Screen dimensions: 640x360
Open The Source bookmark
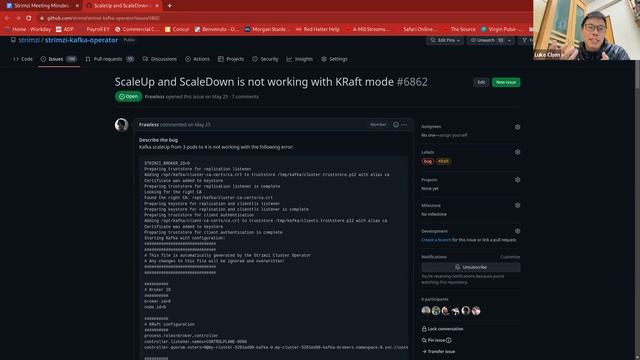[459, 29]
